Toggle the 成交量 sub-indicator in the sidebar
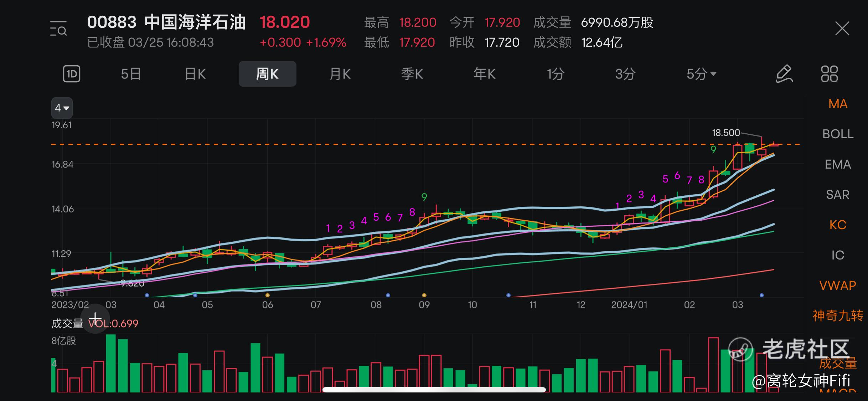868x401 pixels. pyautogui.click(x=838, y=363)
